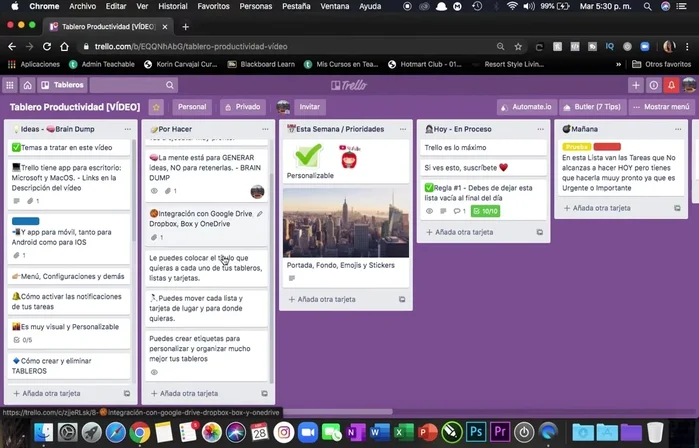This screenshot has height=448, width=699.
Task: Open list menu for Hoy - En Proceso
Action: [541, 129]
